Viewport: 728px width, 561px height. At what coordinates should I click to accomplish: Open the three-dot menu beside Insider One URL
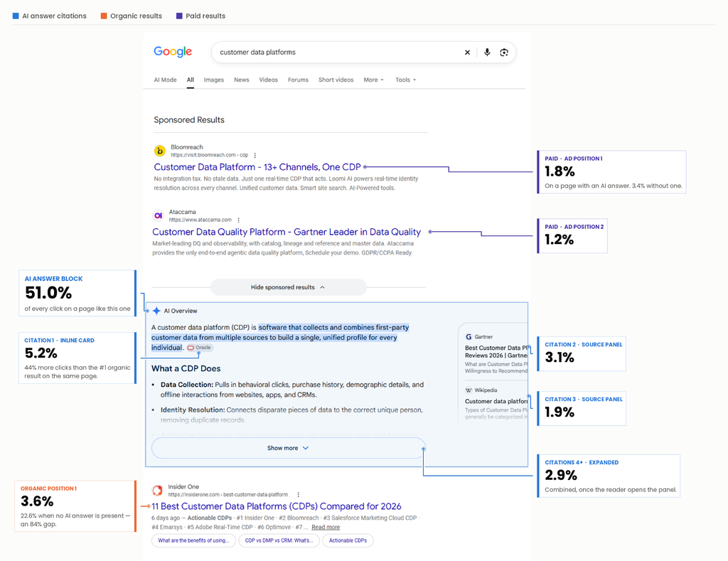(298, 495)
